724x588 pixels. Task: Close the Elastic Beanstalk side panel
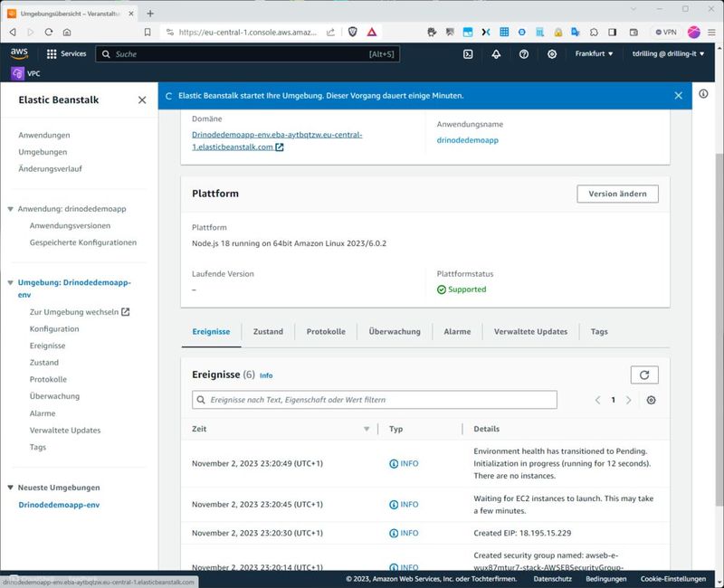[142, 100]
